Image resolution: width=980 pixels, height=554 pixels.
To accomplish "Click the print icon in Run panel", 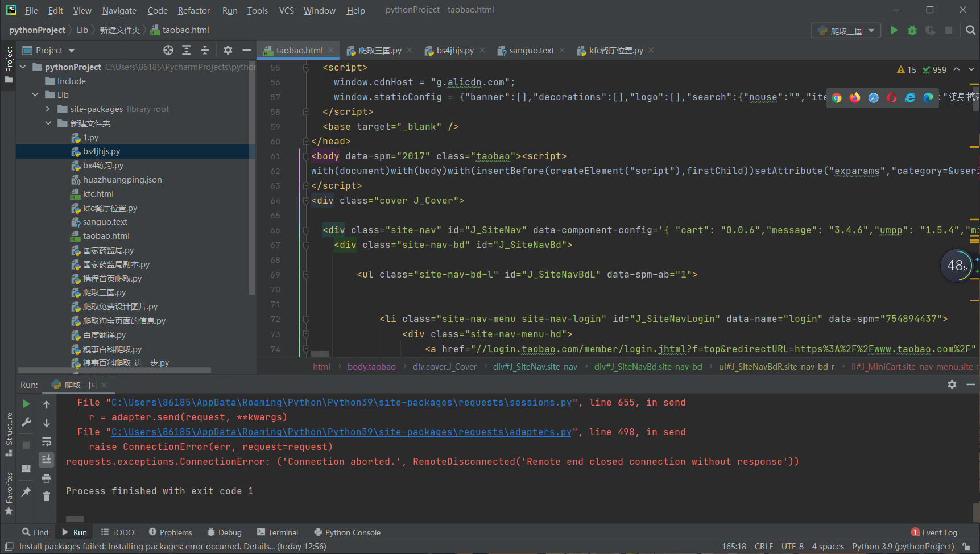I will click(47, 478).
